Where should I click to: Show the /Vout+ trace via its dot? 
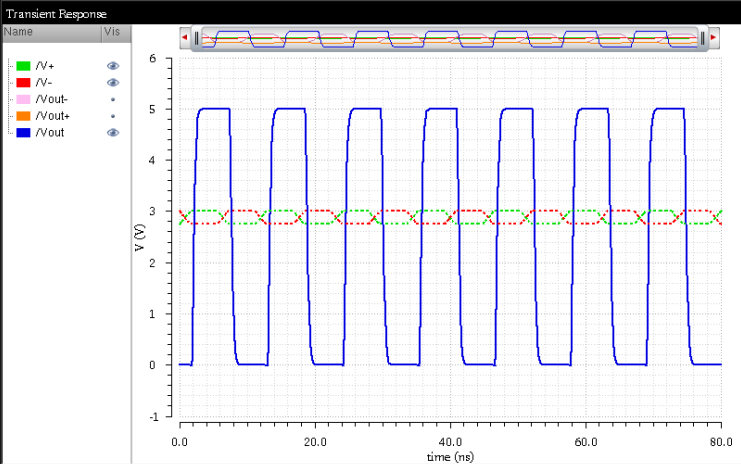pos(113,116)
